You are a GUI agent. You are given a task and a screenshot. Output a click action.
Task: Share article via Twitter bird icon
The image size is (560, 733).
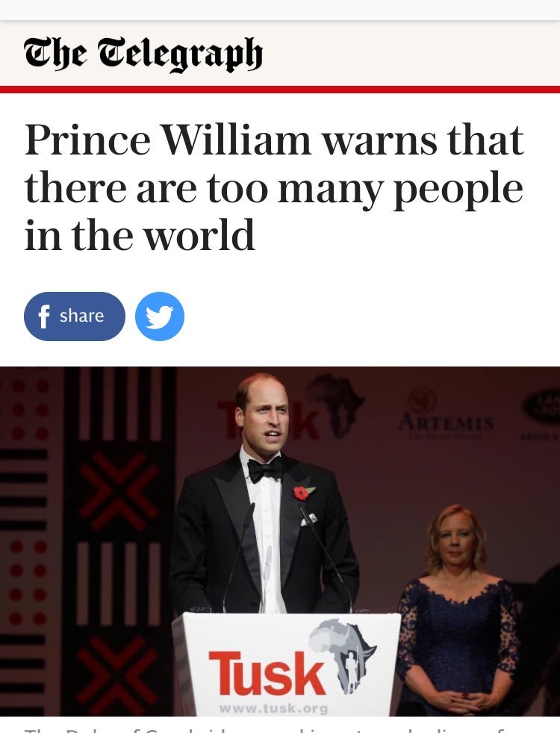coord(159,316)
